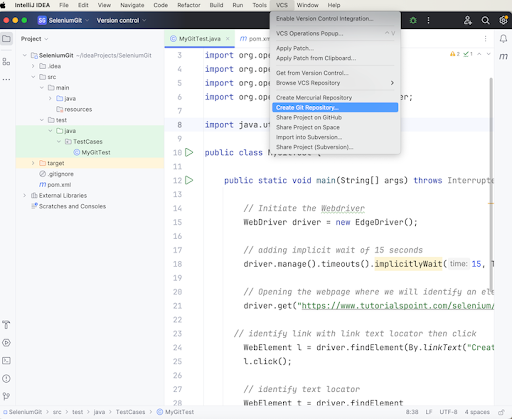Viewport: 512px width, 419px height.
Task: Choose Create Mercurial Repository
Action: (335, 98)
